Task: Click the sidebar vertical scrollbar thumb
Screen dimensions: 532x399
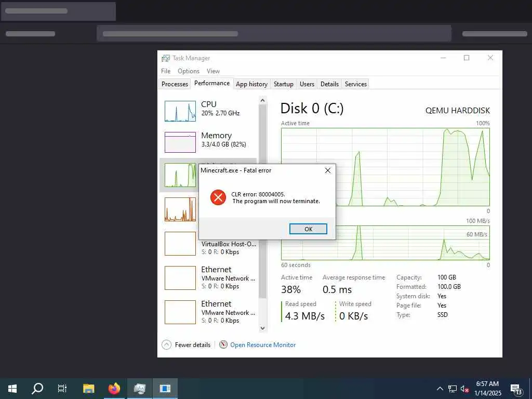Action: tap(262, 201)
